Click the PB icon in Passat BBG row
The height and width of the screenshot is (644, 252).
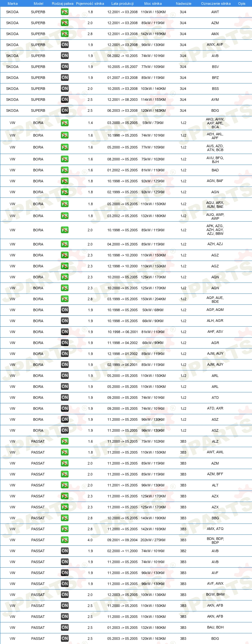pos(65,518)
